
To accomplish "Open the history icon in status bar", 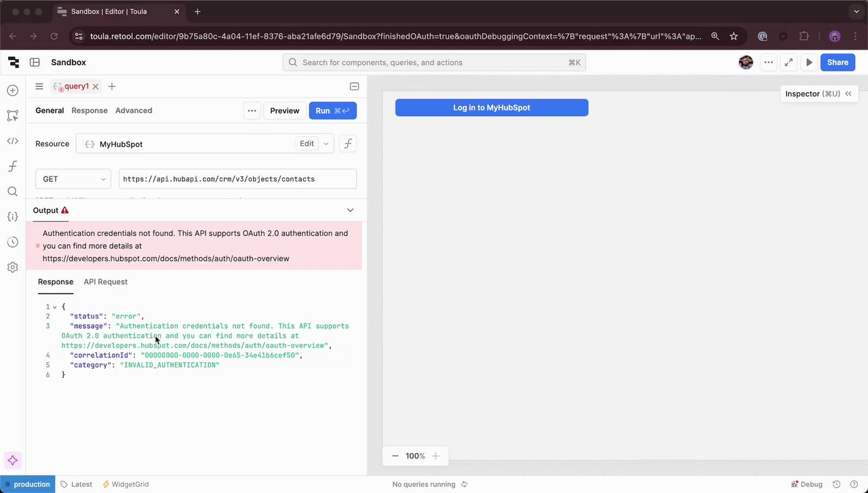I will click(836, 484).
